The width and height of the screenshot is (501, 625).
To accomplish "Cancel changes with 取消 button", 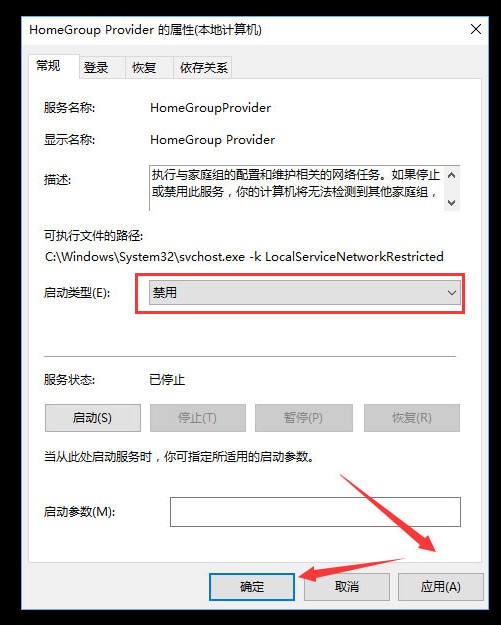I will pos(346,587).
